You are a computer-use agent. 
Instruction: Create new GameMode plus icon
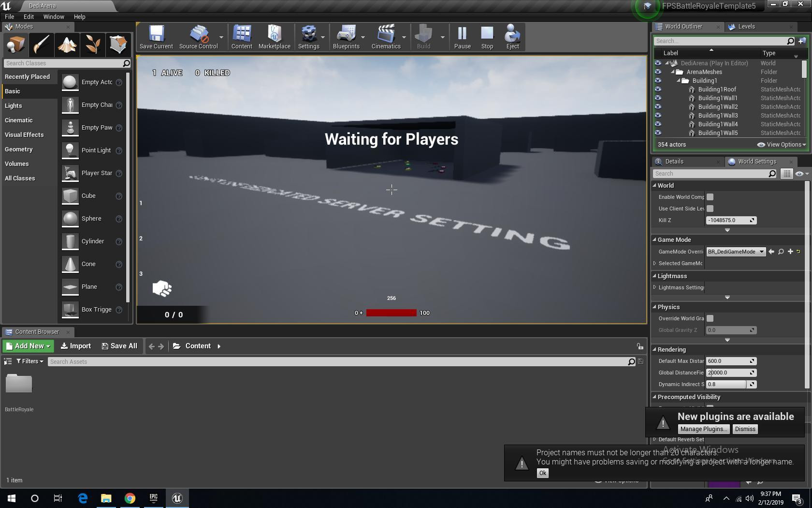(x=790, y=252)
